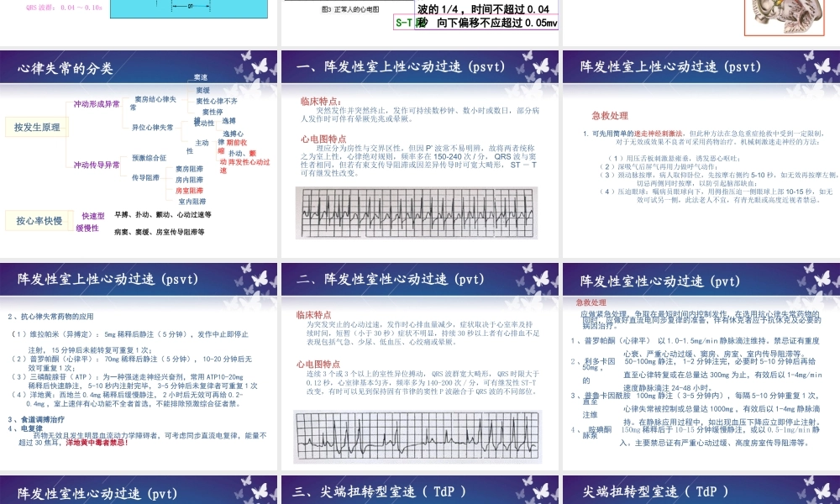
Task: Click the 异位心律失常 branch text
Action: pos(153,128)
